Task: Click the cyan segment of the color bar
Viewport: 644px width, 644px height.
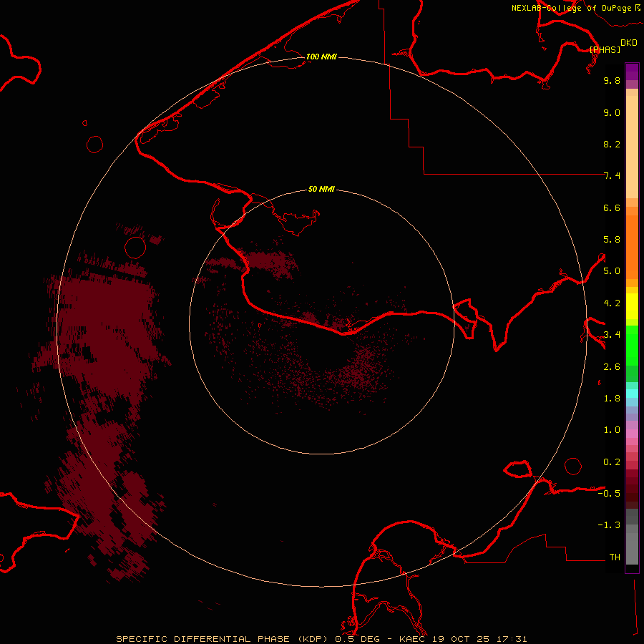Action: click(632, 394)
